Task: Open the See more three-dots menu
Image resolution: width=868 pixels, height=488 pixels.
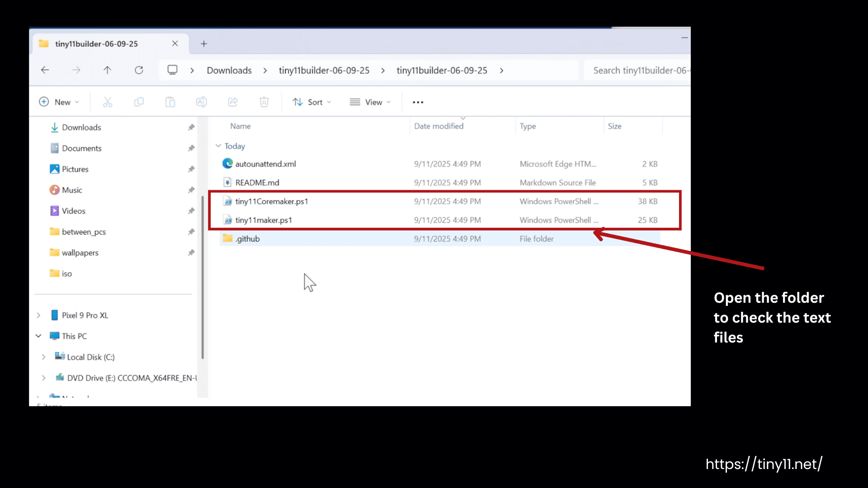Action: point(418,102)
